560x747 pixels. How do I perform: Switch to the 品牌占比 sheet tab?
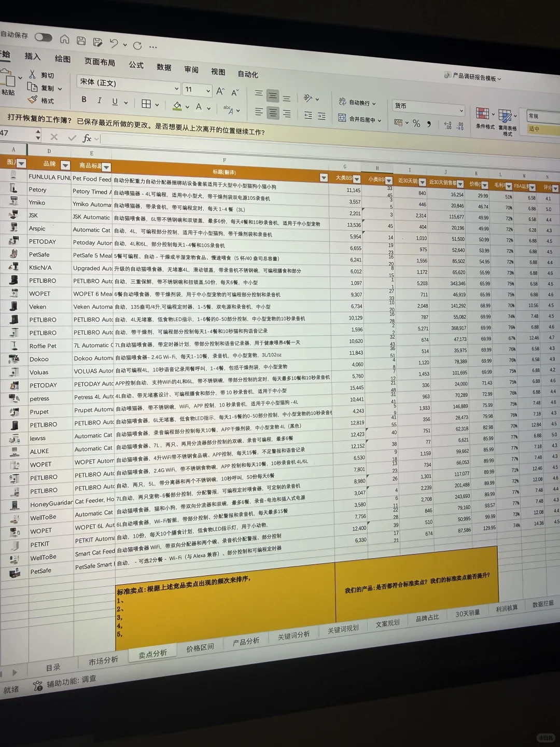coord(427,618)
